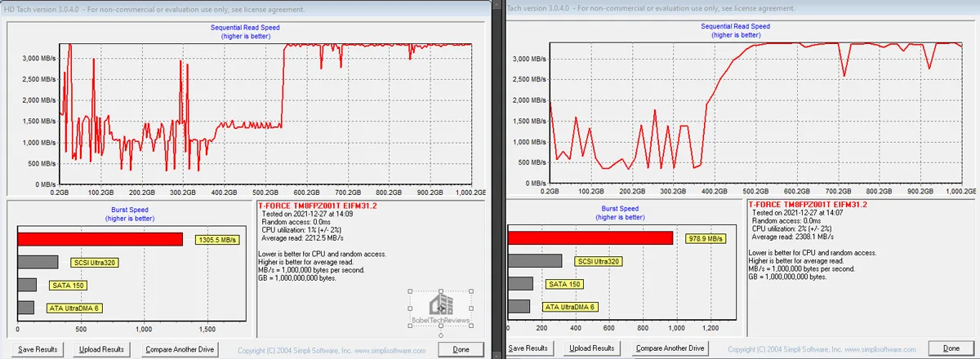
Task: Click Done button in left HD Tach window
Action: (460, 348)
